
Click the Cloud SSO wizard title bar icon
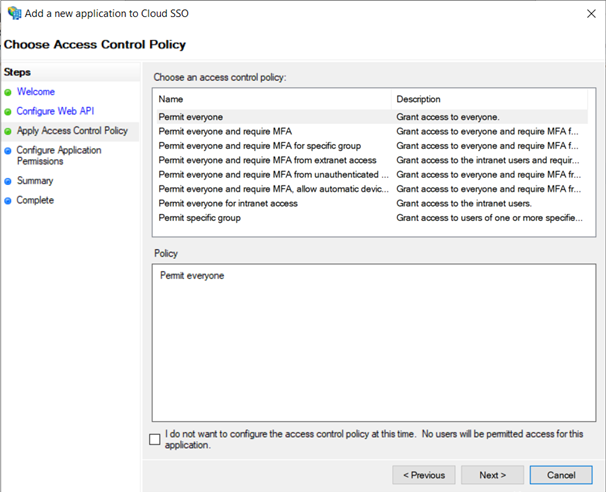coord(13,13)
